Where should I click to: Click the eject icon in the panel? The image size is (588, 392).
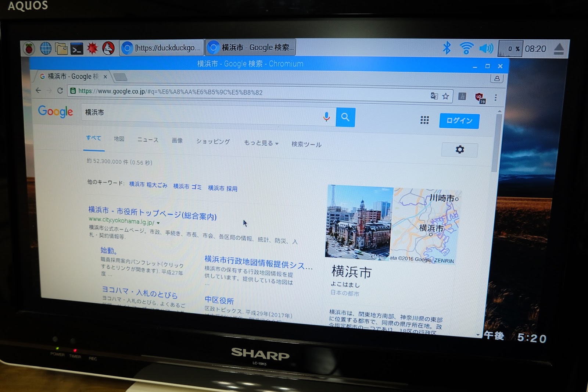[559, 49]
